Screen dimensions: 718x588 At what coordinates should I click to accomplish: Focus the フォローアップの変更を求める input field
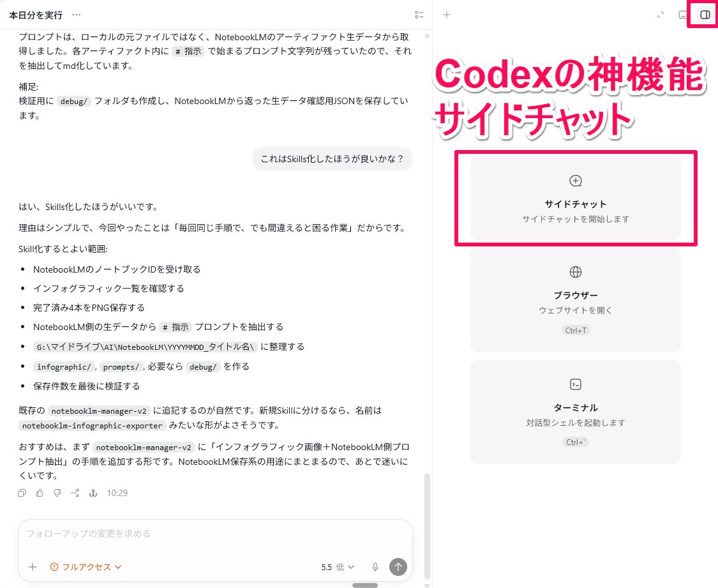215,534
